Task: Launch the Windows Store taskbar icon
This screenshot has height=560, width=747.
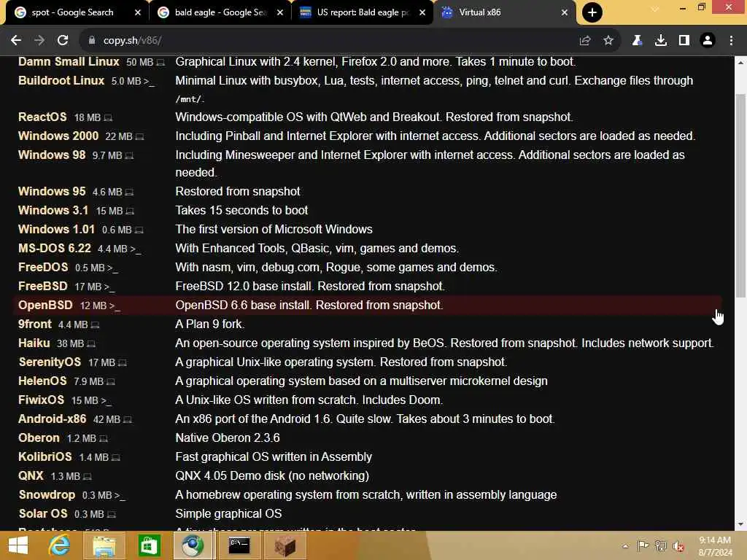Action: pyautogui.click(x=149, y=545)
